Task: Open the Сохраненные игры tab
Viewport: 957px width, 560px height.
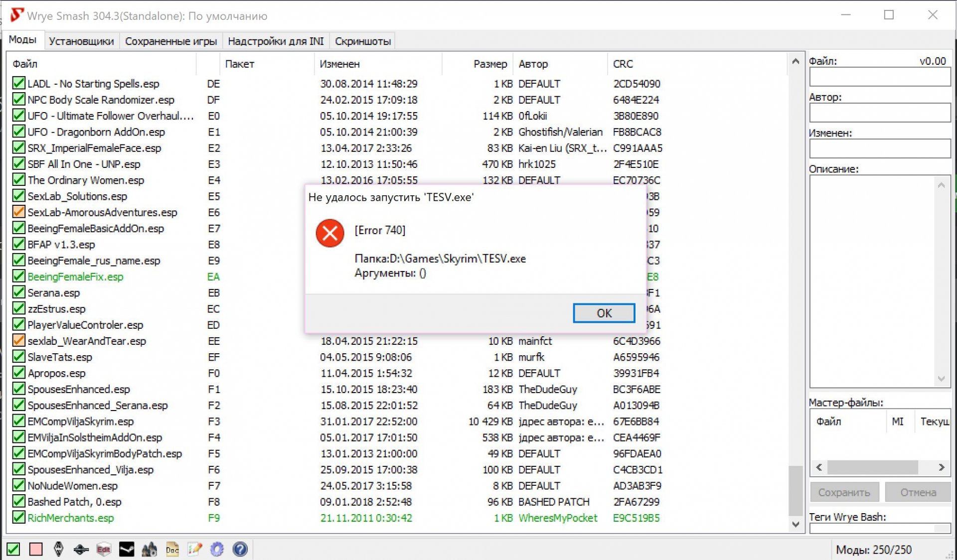Action: click(170, 41)
